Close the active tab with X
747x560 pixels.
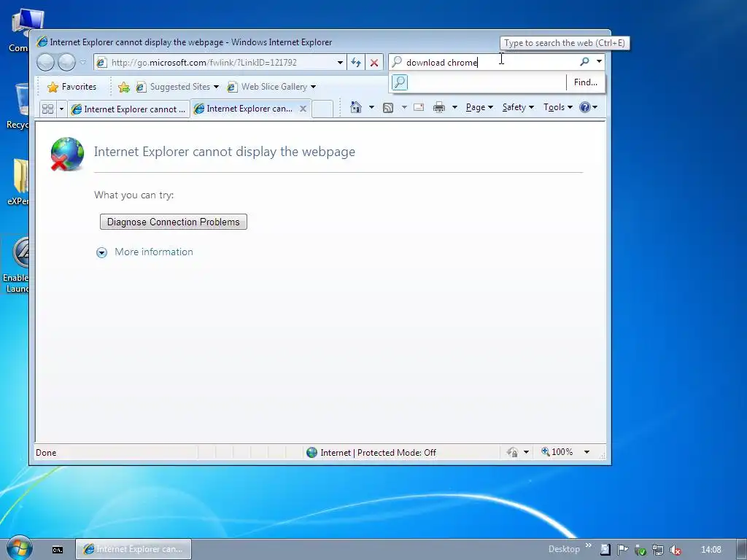tap(303, 109)
